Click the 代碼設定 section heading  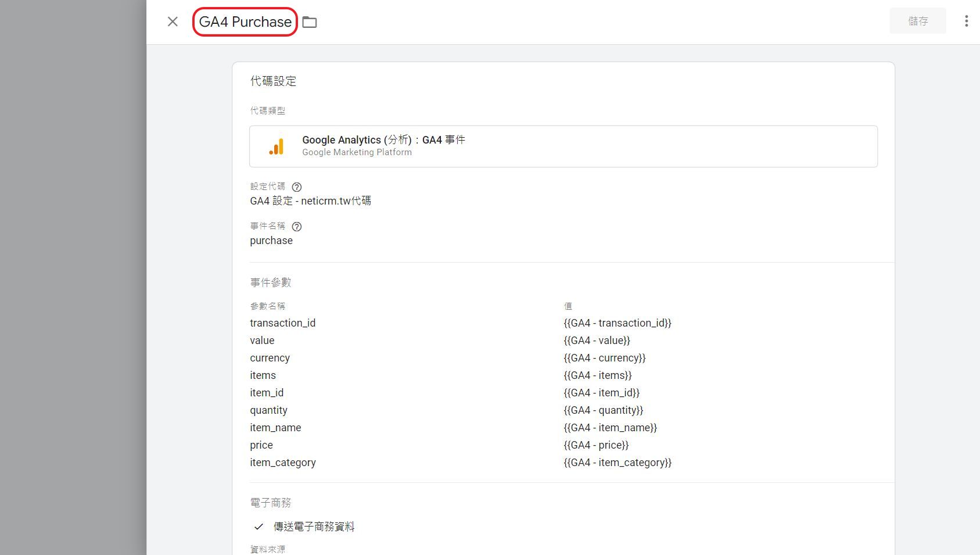click(x=273, y=81)
